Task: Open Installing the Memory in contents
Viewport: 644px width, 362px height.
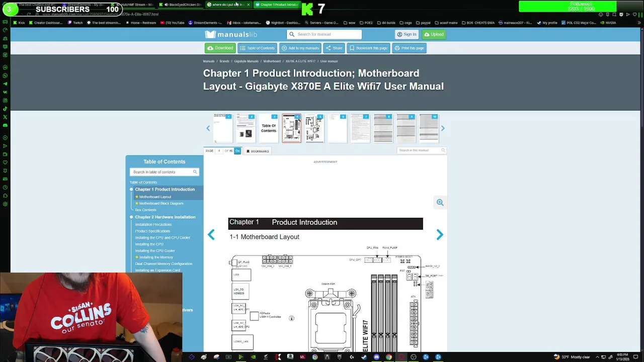Action: pos(156,257)
